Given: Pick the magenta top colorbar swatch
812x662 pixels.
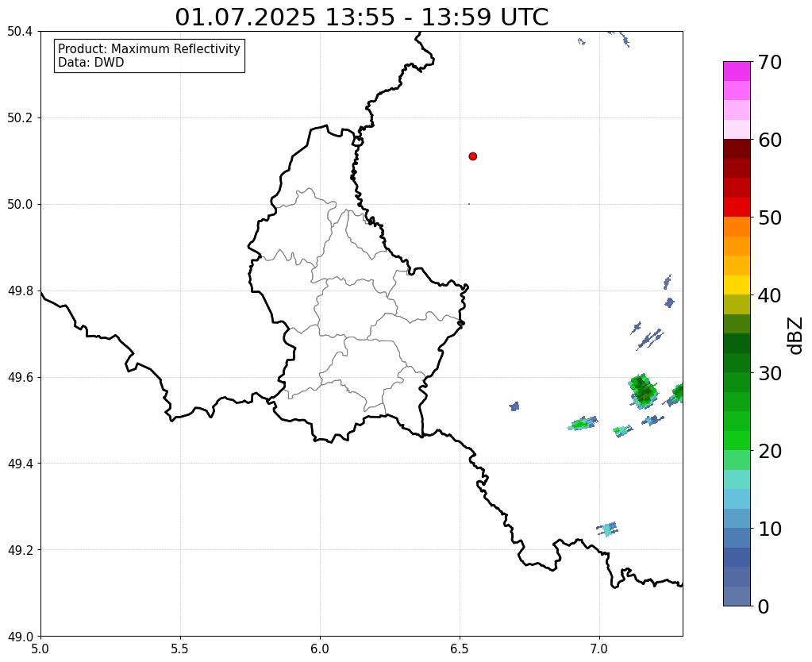Looking at the screenshot, I should pyautogui.click(x=737, y=71).
